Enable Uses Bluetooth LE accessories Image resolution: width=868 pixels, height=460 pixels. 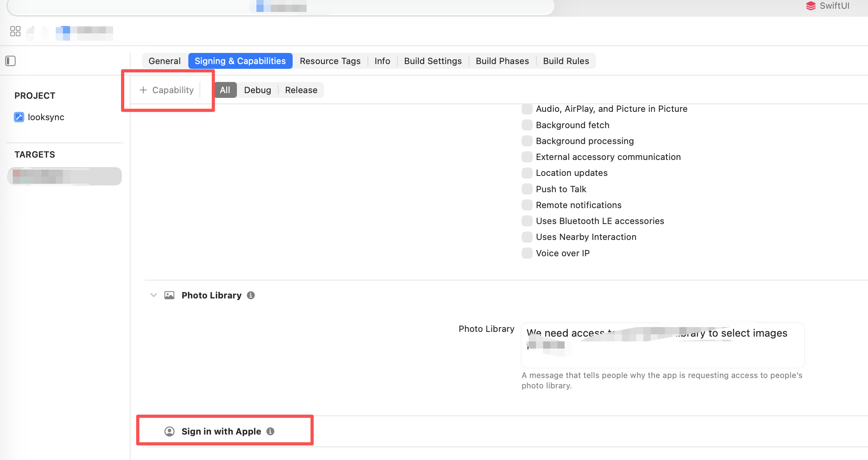click(x=527, y=221)
